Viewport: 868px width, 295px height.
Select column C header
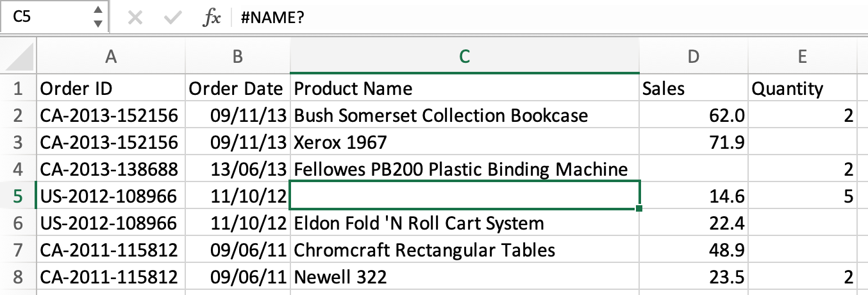(x=465, y=56)
